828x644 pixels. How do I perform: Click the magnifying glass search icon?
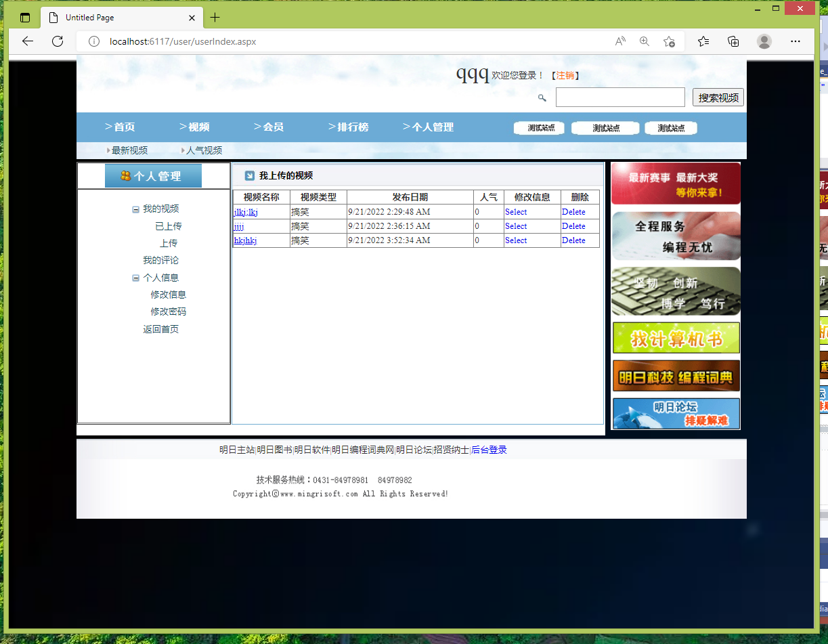[x=542, y=98]
